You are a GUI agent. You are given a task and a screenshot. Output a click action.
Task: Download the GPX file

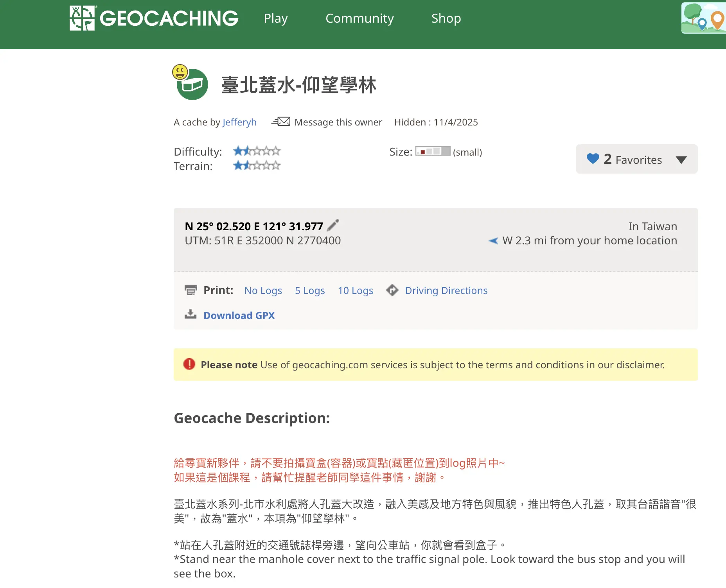[x=239, y=316]
